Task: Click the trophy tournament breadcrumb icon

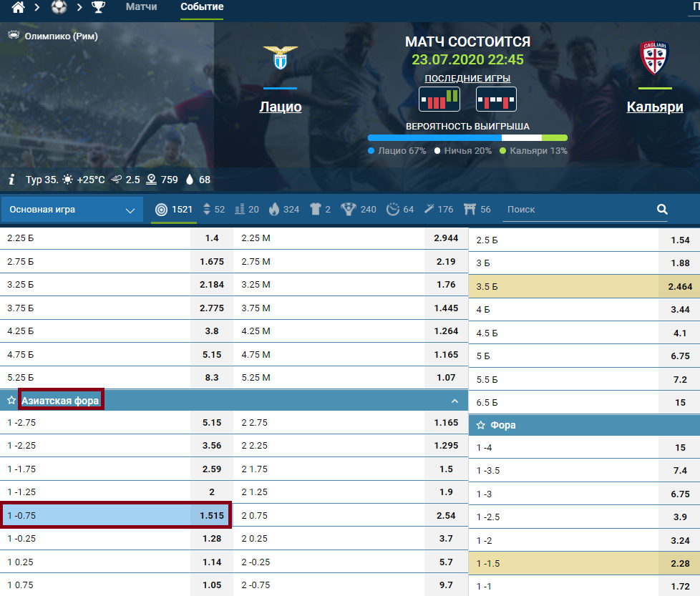Action: (x=98, y=8)
